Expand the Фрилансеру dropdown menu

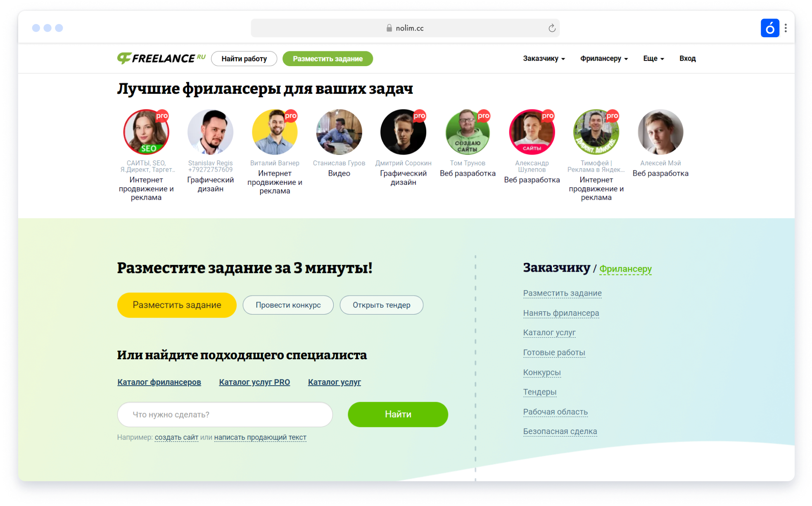click(x=604, y=58)
